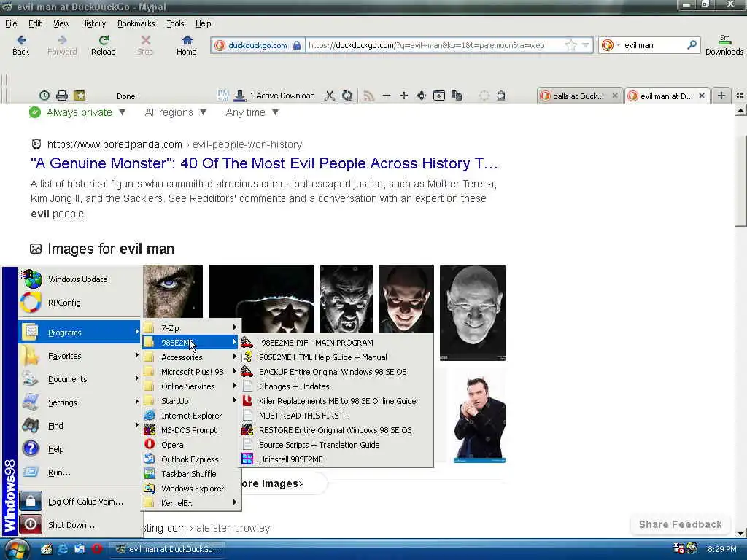Open 98SE2ME HTML Help Guide + Manual
The image size is (747, 560).
coord(337,357)
